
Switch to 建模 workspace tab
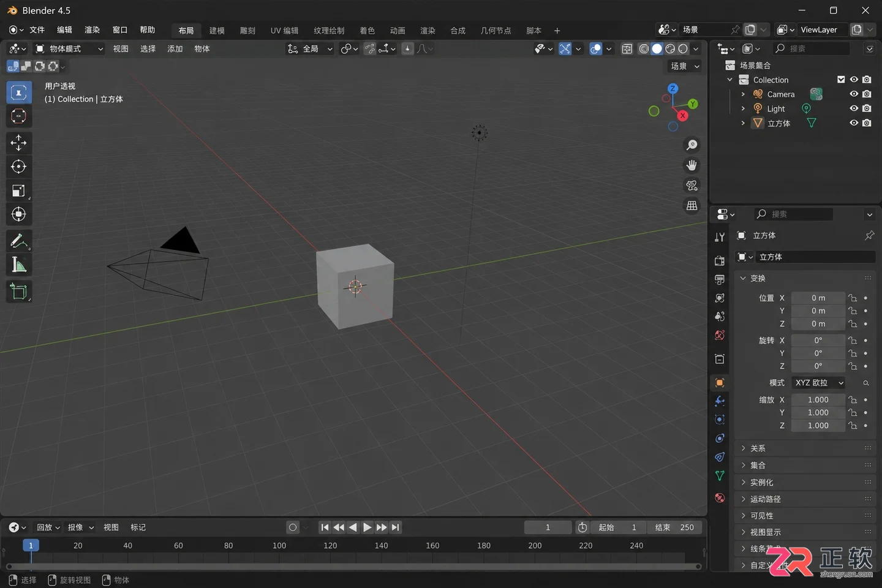tap(217, 31)
